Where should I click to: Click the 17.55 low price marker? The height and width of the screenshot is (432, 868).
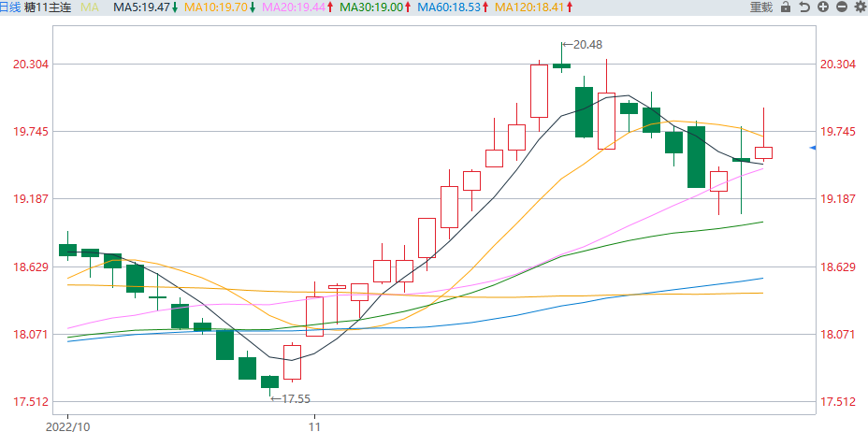pyautogui.click(x=295, y=399)
